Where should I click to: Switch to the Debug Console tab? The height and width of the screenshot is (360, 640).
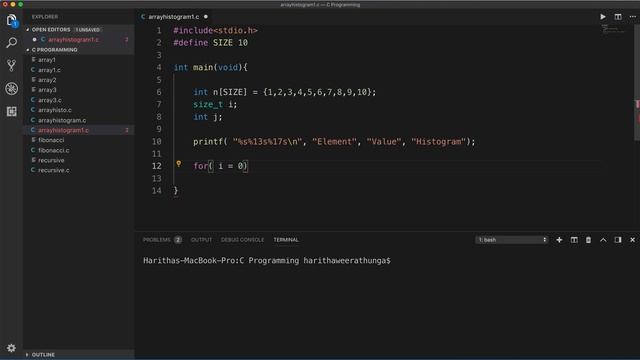242,240
